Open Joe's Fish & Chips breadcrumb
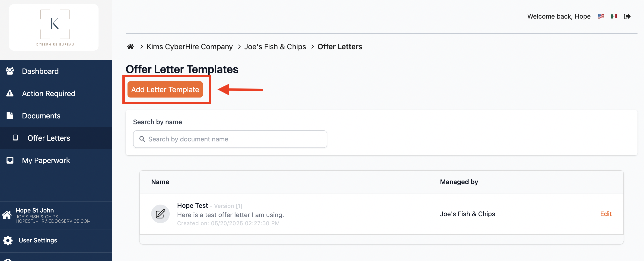 click(275, 47)
